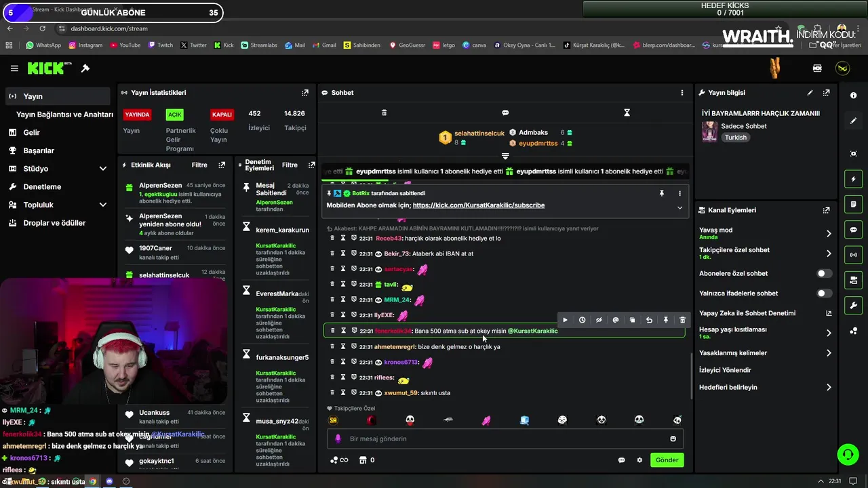Click the speech bubble icon at the top of the chat
The image size is (868, 488).
point(505,113)
